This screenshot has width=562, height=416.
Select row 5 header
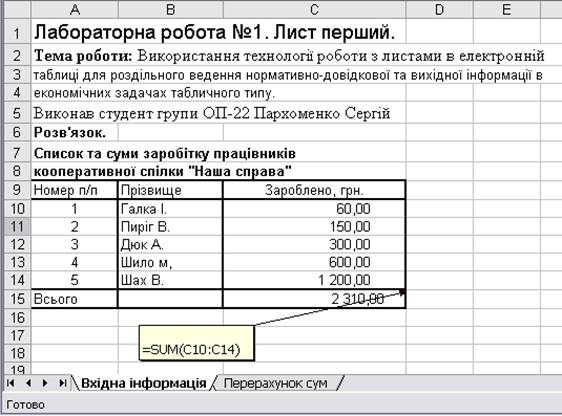point(17,113)
